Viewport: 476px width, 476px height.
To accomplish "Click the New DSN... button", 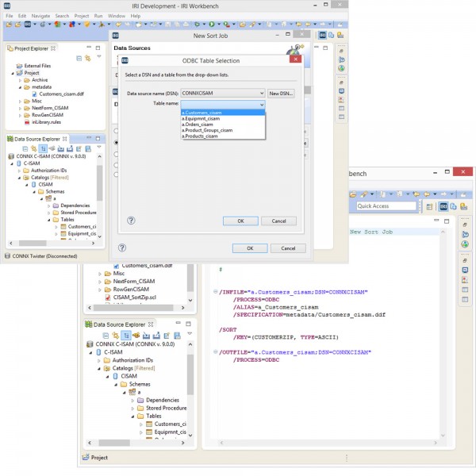I will [281, 93].
